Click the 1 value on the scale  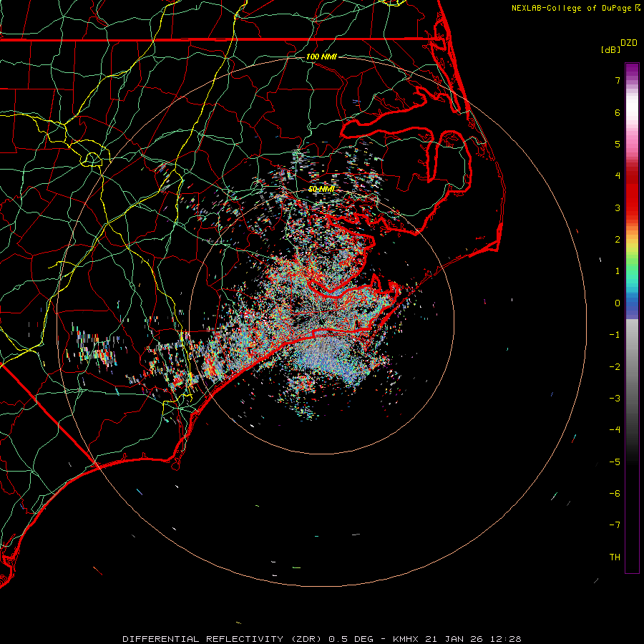click(618, 271)
